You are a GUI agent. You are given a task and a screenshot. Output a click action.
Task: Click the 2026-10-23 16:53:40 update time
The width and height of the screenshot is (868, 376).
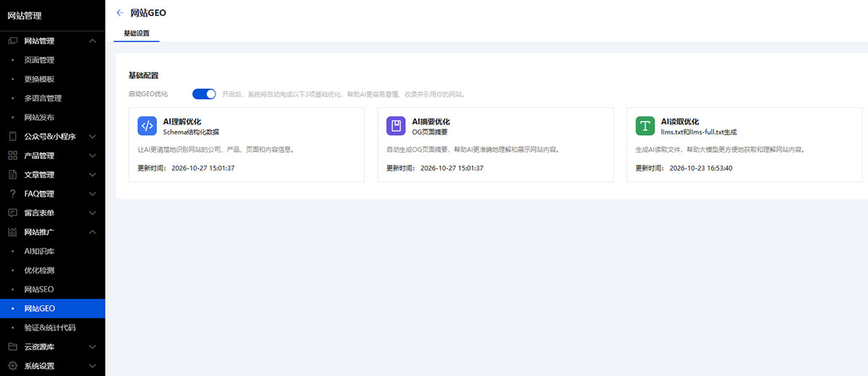click(701, 168)
